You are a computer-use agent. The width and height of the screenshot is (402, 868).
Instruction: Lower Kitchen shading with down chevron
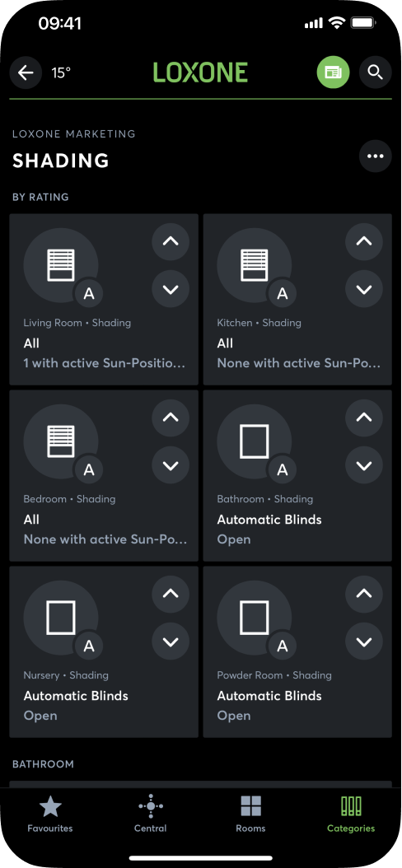click(364, 289)
